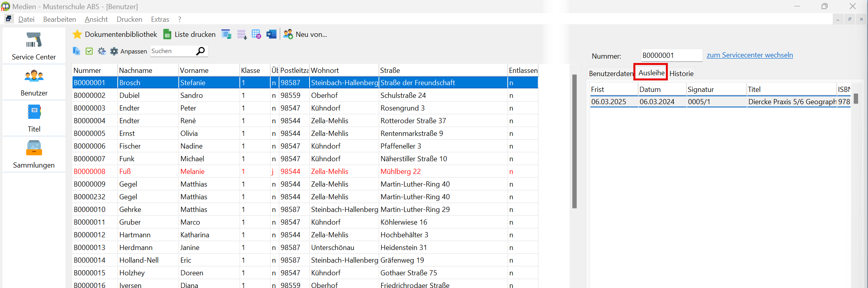Select the red row B0000008 Fuß
Image resolution: width=868 pixels, height=288 pixels.
click(x=305, y=172)
